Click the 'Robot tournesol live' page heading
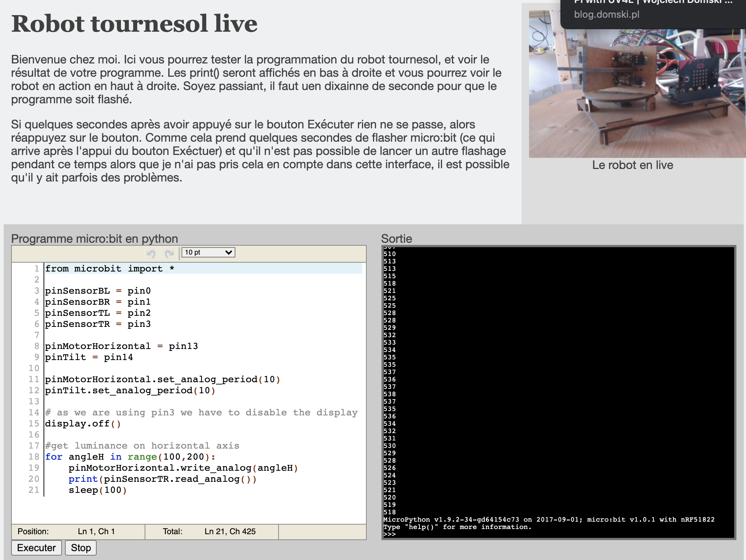746x560 pixels. (134, 24)
